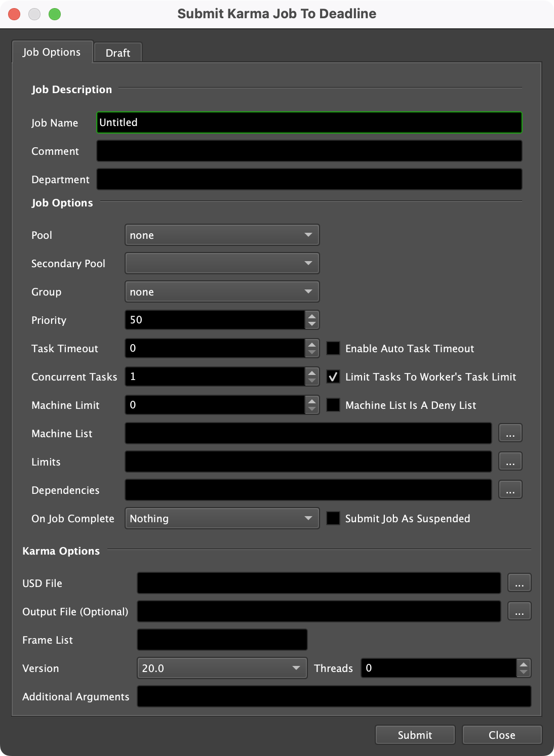
Task: Increase Threads with the stepper arrow
Action: click(x=523, y=664)
